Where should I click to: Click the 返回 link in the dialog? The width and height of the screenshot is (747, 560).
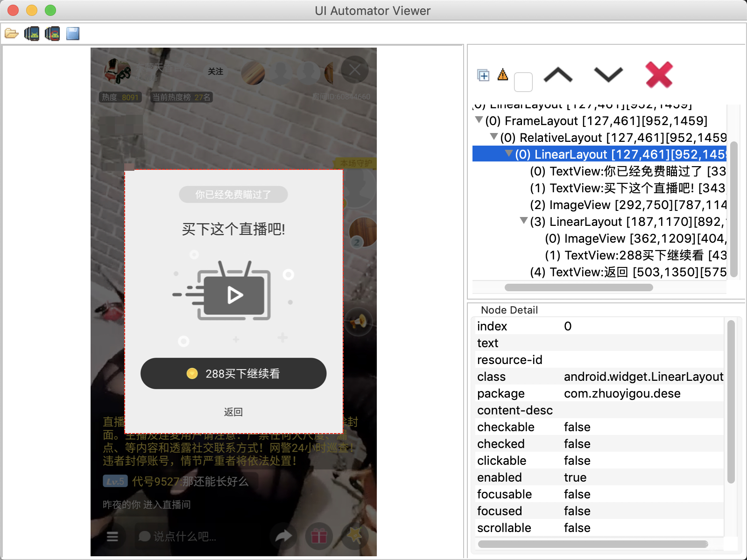tap(233, 412)
